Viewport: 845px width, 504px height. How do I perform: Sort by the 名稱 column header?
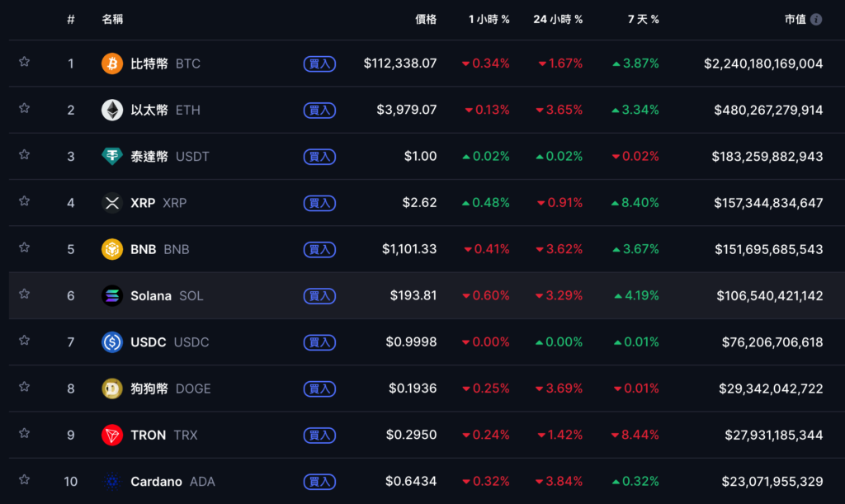coord(113,19)
